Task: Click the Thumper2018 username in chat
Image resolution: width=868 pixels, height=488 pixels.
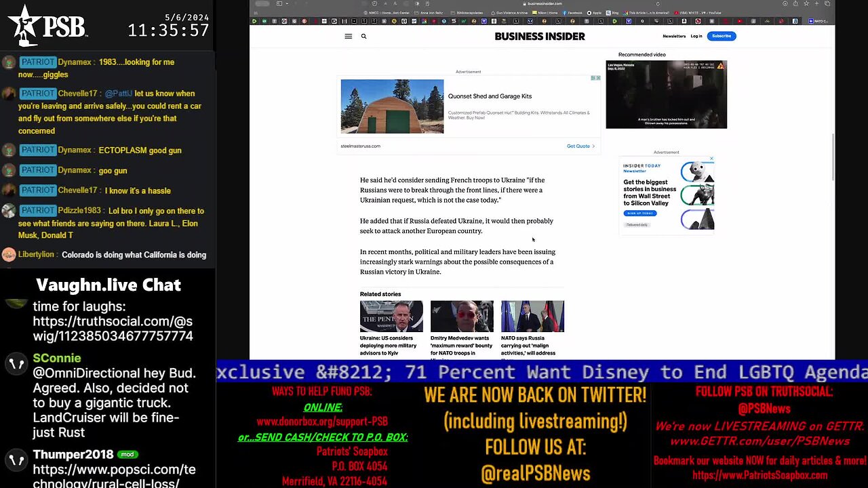Action: click(x=73, y=454)
